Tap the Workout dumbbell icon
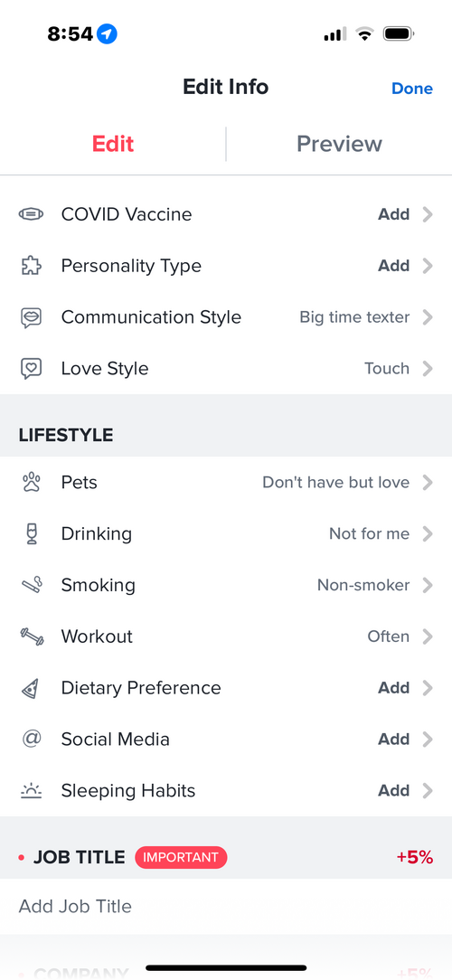452x980 pixels. click(32, 636)
